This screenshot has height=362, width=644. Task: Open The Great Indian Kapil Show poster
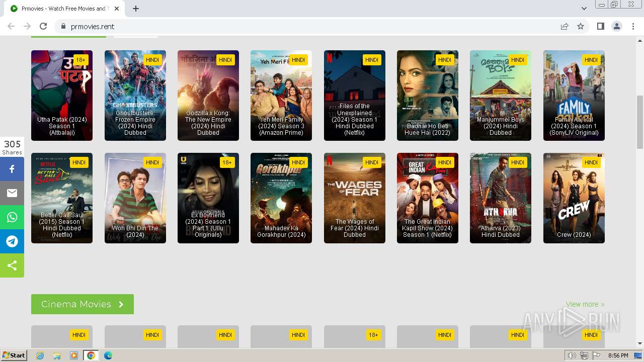pyautogui.click(x=428, y=198)
